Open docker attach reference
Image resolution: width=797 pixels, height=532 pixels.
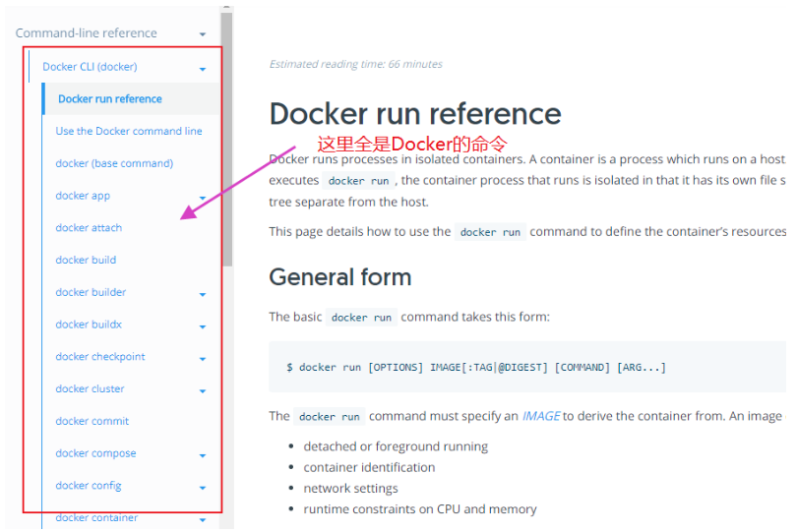[x=89, y=227]
